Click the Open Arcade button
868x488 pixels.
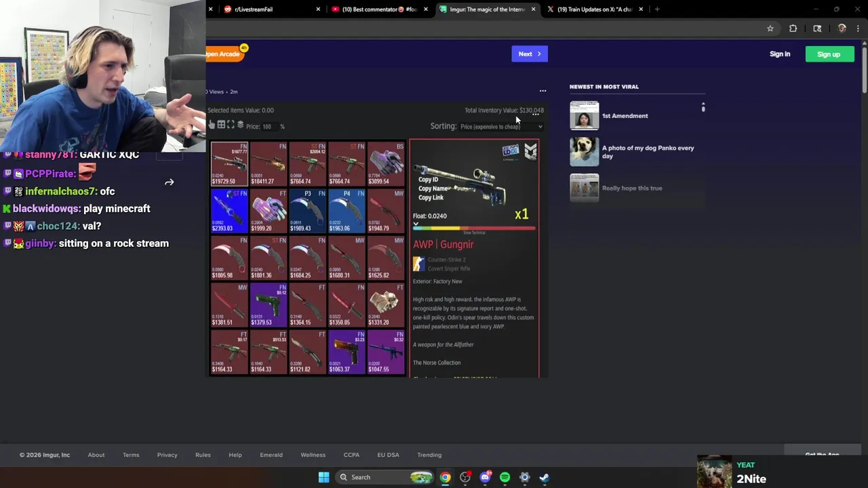[x=224, y=54]
